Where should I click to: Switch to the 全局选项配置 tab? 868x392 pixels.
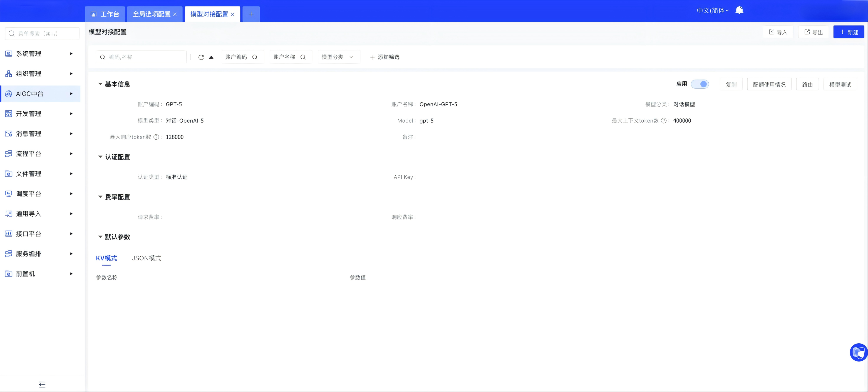(151, 14)
